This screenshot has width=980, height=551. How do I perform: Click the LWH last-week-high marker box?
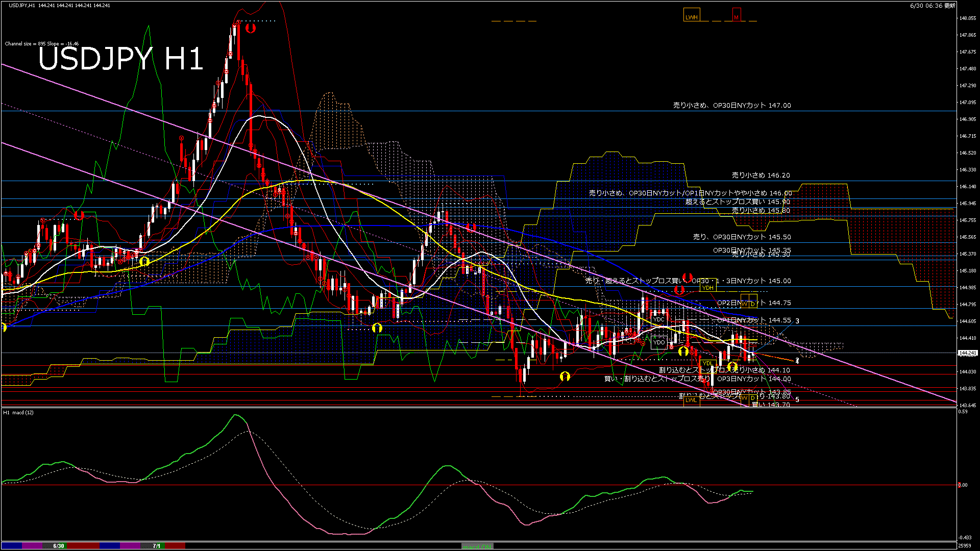692,15
